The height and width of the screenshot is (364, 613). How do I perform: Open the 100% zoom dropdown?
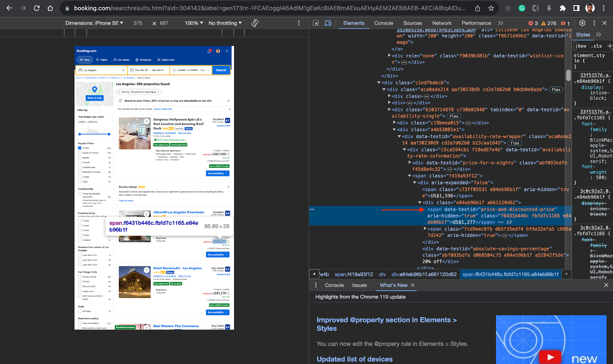[x=194, y=23]
